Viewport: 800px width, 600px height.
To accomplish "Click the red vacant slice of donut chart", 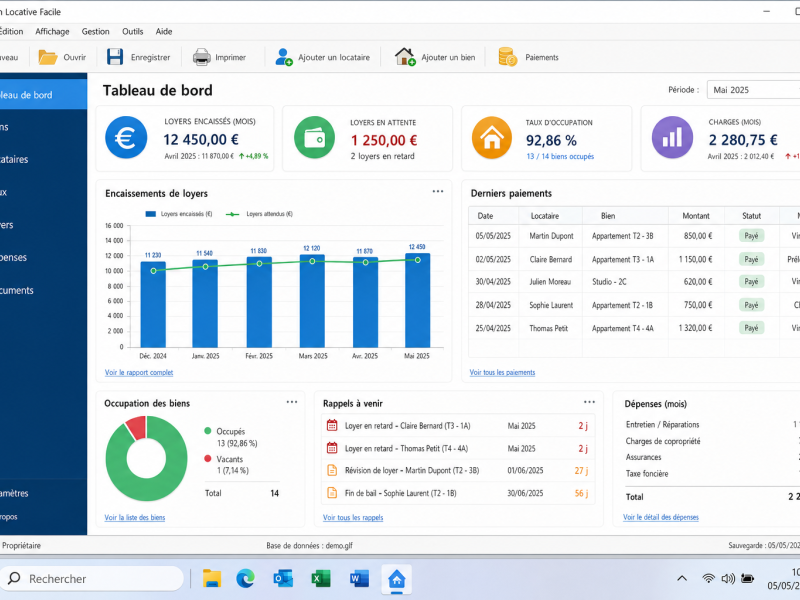I will pos(137,427).
